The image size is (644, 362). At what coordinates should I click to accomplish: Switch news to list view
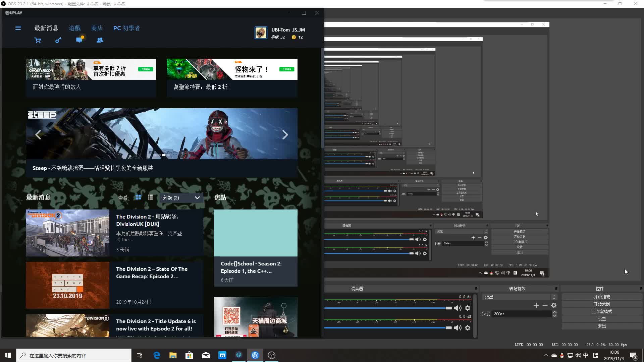click(150, 197)
